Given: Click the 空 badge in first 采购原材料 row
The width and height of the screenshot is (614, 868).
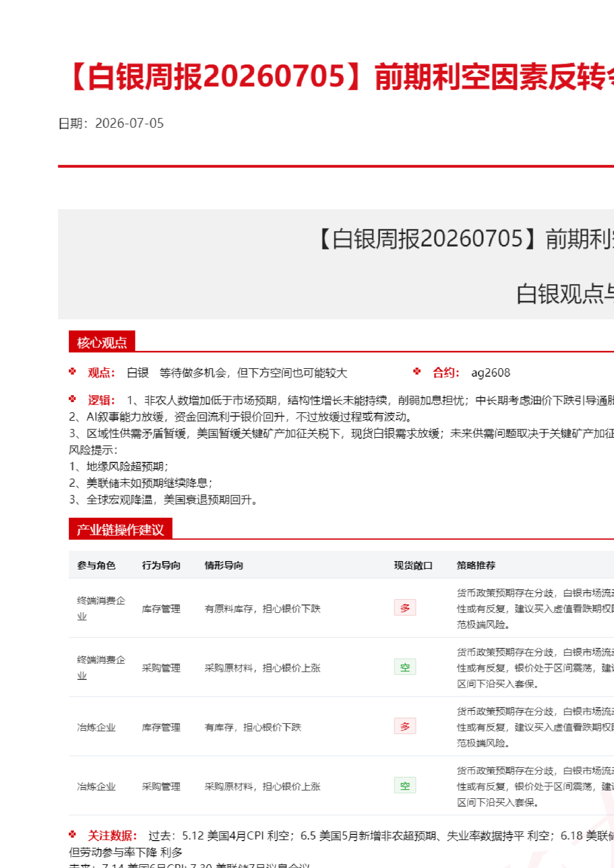Looking at the screenshot, I should pyautogui.click(x=405, y=667).
